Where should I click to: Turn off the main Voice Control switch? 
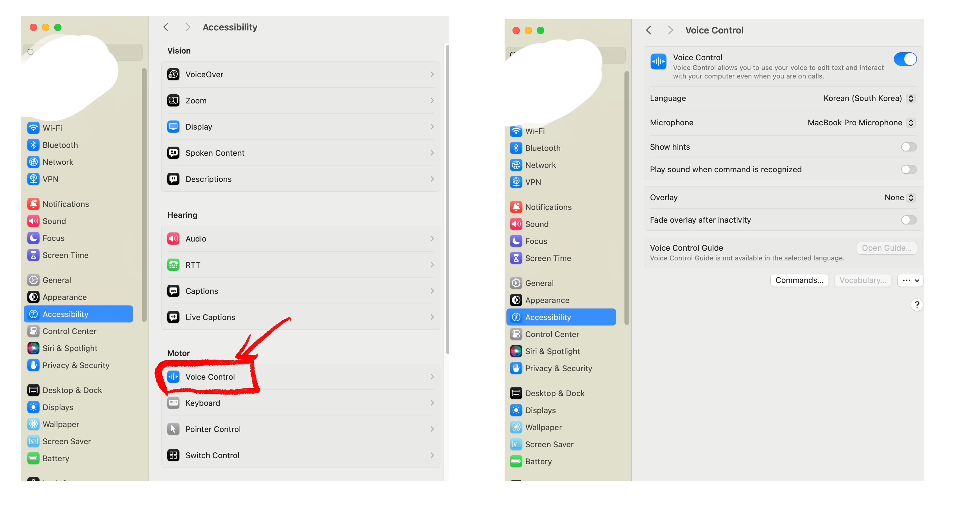(x=905, y=59)
